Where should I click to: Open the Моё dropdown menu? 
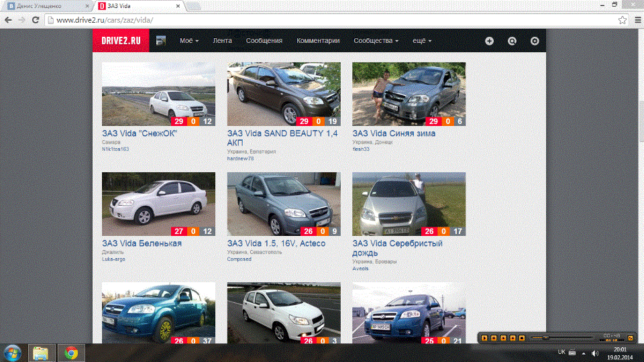click(189, 41)
